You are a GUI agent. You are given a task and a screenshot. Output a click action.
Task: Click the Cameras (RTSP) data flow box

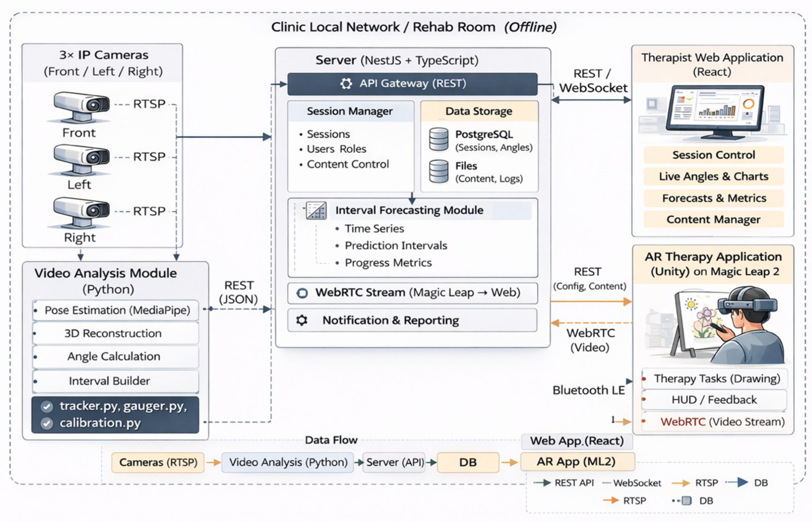pyautogui.click(x=158, y=463)
